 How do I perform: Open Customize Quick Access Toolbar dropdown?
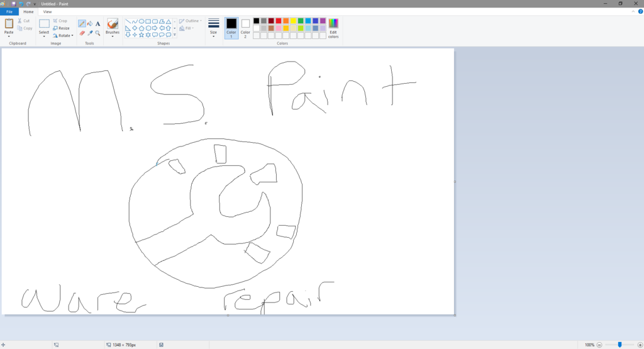35,4
